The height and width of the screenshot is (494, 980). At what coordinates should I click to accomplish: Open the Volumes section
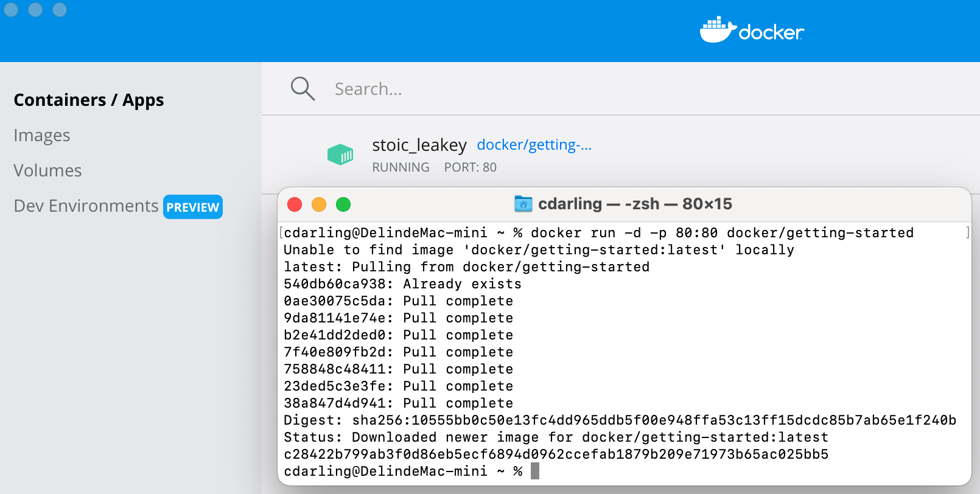(x=47, y=170)
